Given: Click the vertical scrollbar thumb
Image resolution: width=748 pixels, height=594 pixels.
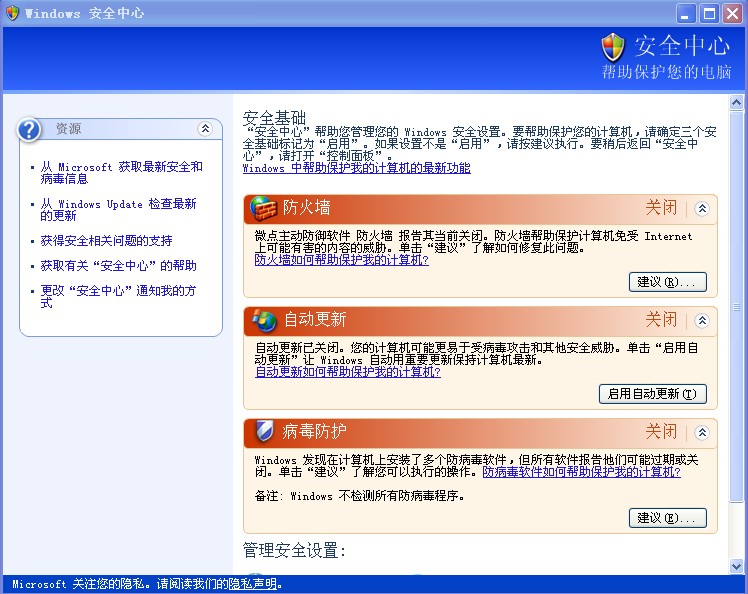Looking at the screenshot, I should pyautogui.click(x=737, y=306).
